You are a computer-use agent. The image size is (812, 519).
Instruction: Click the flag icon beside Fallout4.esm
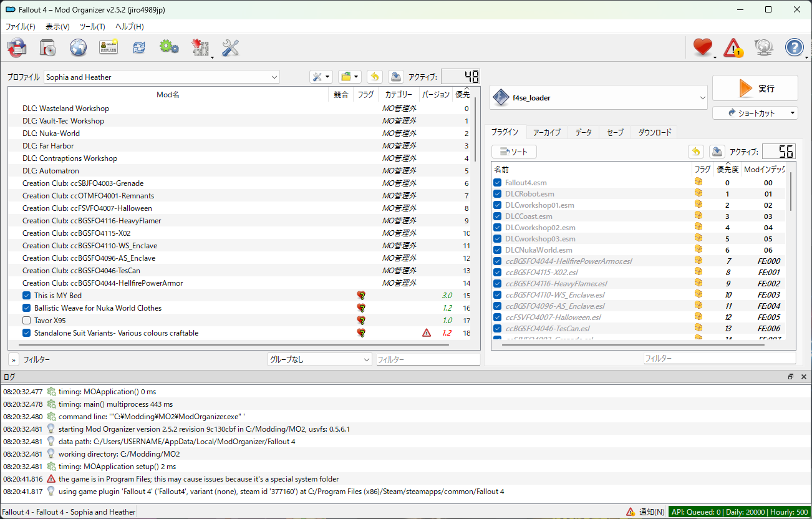698,182
